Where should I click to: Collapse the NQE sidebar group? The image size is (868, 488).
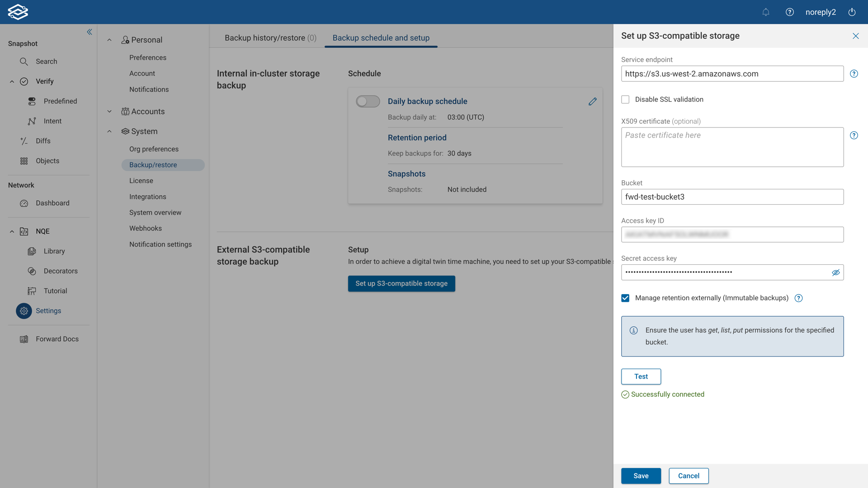[x=12, y=231]
